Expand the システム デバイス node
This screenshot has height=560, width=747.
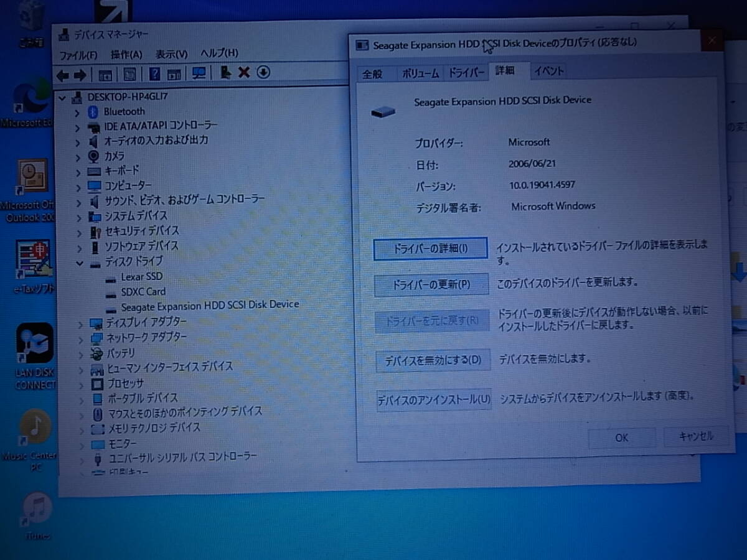click(78, 218)
